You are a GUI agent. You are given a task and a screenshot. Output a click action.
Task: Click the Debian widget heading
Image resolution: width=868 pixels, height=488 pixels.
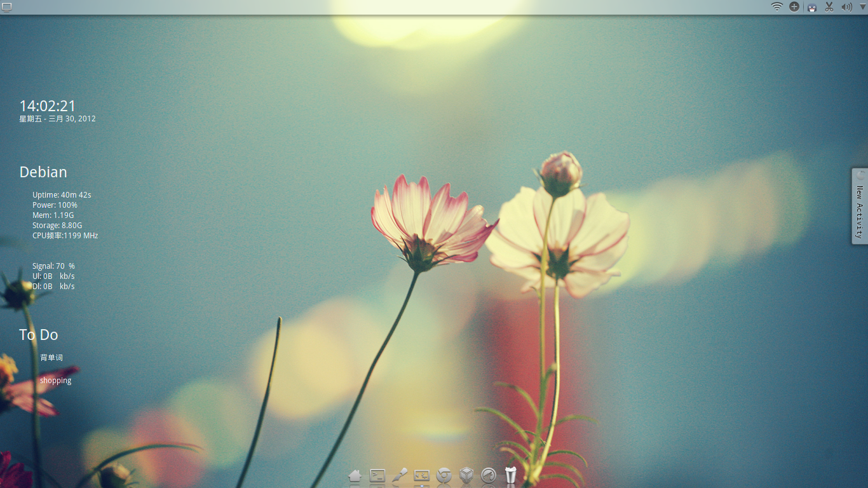pos(43,172)
